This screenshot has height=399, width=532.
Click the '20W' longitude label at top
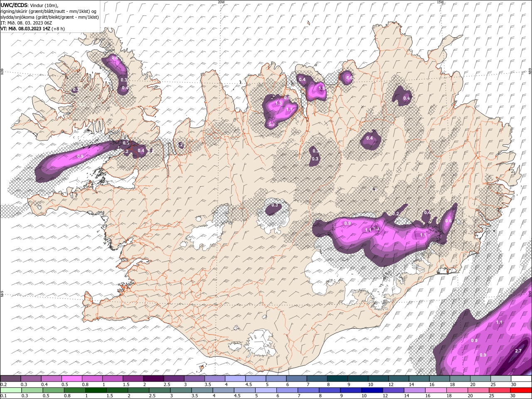click(221, 2)
